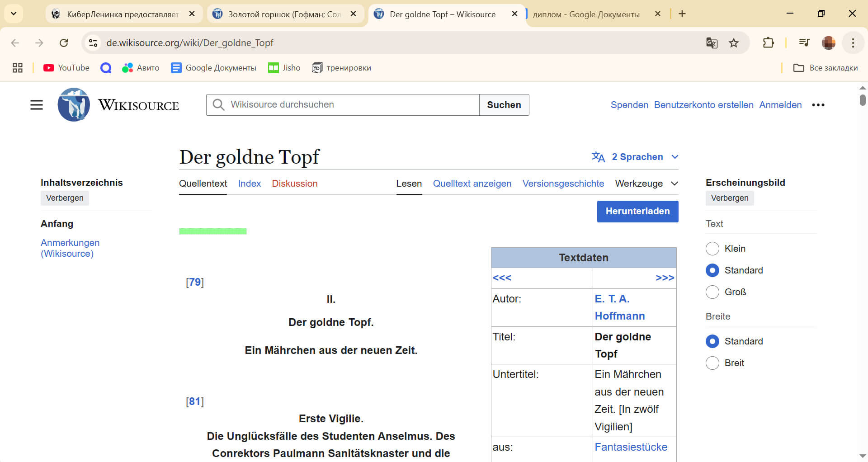Expand the 2 Sprachen language dropdown

(635, 157)
